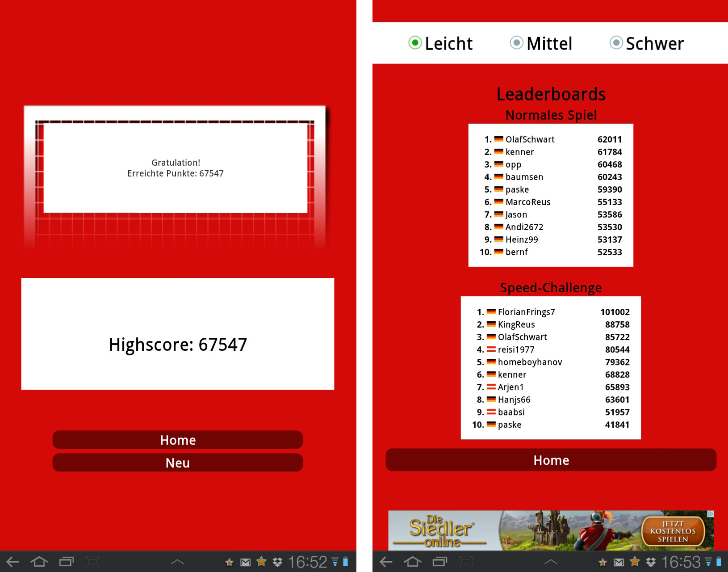The image size is (728, 572).
Task: Select the Leicht difficulty radio button
Action: click(x=415, y=43)
